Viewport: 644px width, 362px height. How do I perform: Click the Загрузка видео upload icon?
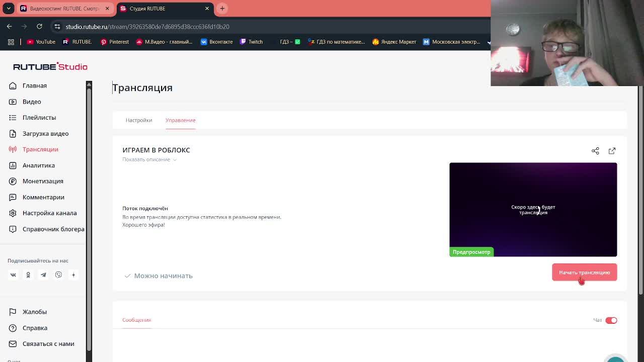(13, 133)
